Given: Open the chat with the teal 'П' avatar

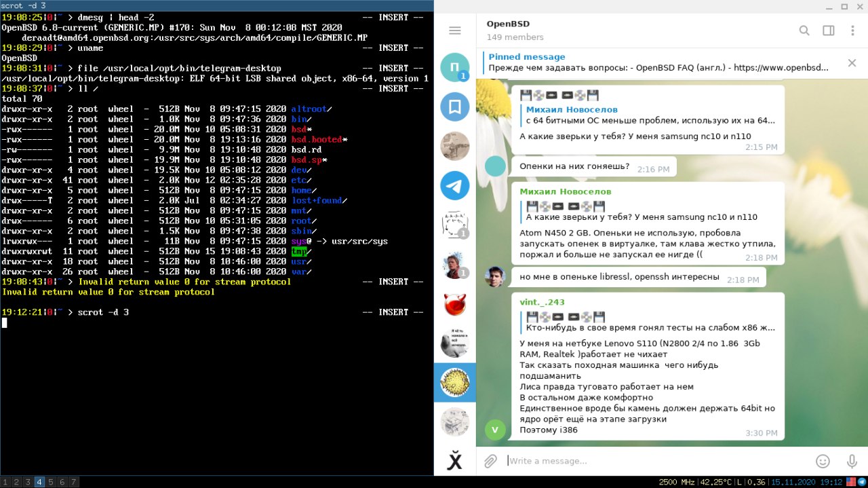Looking at the screenshot, I should pyautogui.click(x=455, y=67).
